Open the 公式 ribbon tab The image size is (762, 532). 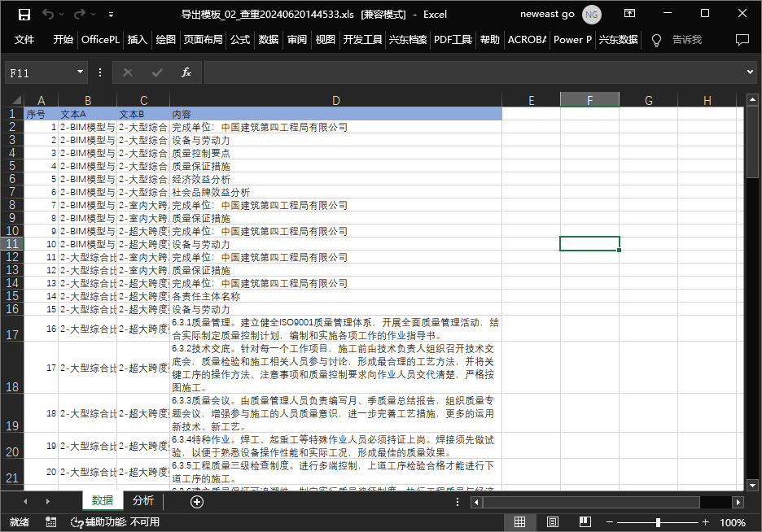click(x=240, y=40)
